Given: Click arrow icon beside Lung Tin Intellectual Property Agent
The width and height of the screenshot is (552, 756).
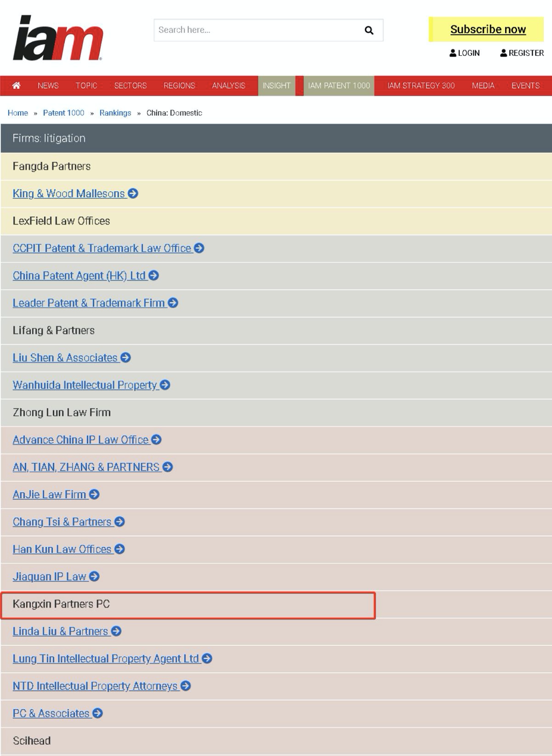Looking at the screenshot, I should [207, 658].
